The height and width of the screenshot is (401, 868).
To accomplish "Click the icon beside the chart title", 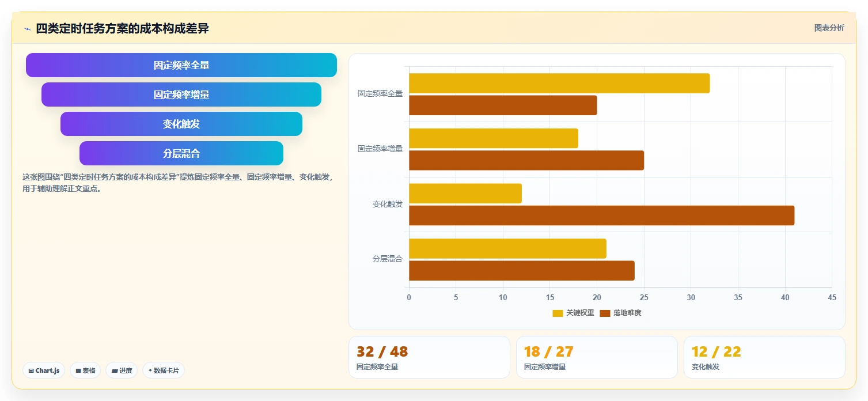I will (x=27, y=29).
